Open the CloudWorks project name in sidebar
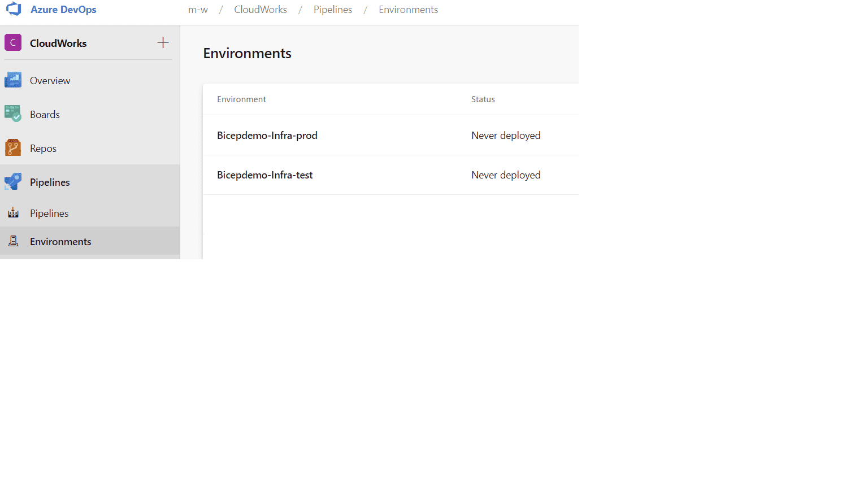 tap(58, 43)
